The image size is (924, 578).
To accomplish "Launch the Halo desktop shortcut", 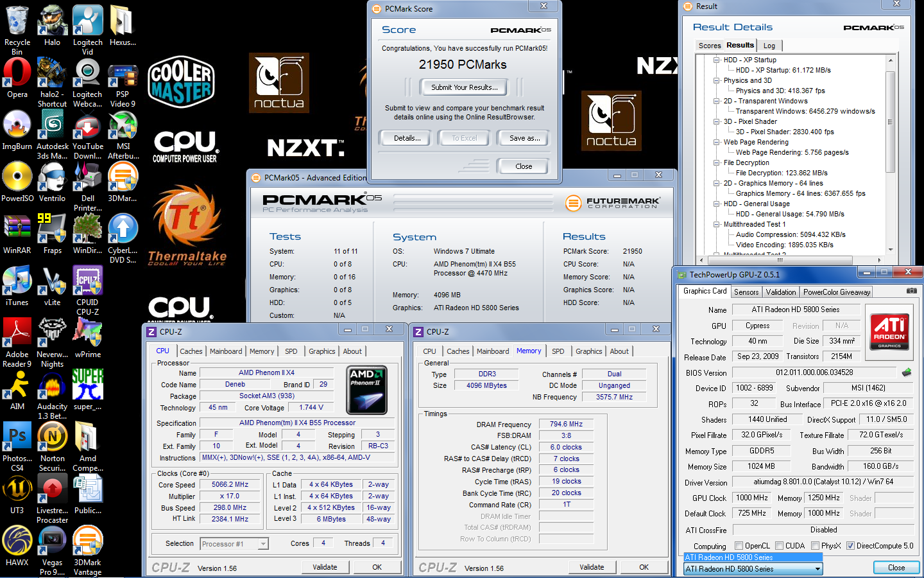I will [52, 26].
